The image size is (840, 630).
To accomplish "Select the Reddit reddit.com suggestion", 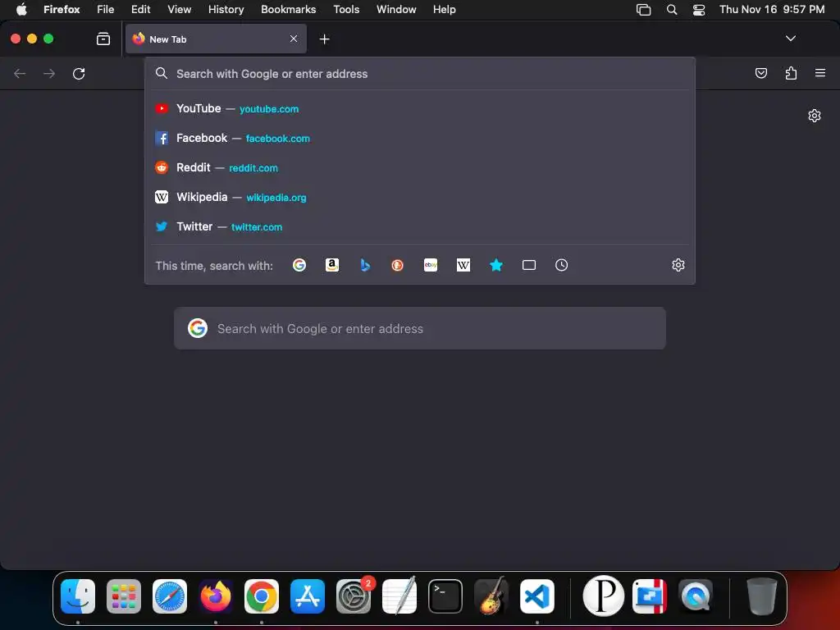I will [420, 167].
